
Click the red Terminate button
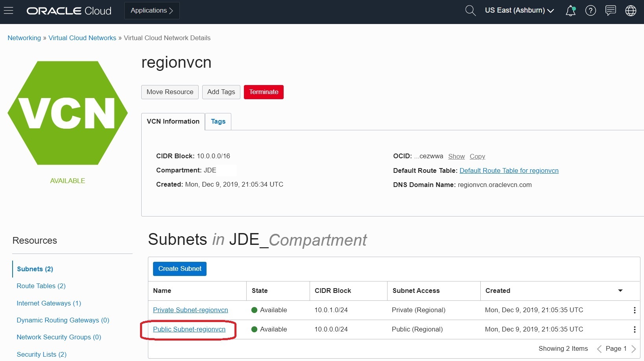pos(264,92)
